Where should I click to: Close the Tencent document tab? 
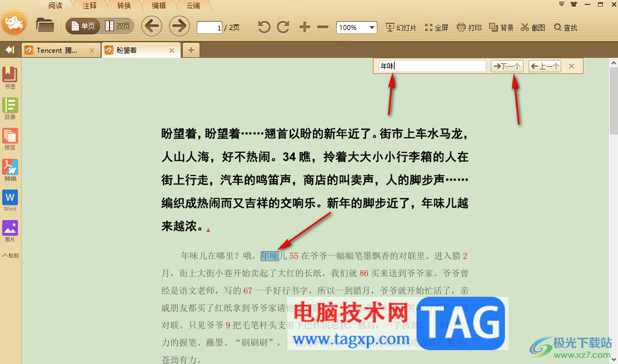point(92,51)
